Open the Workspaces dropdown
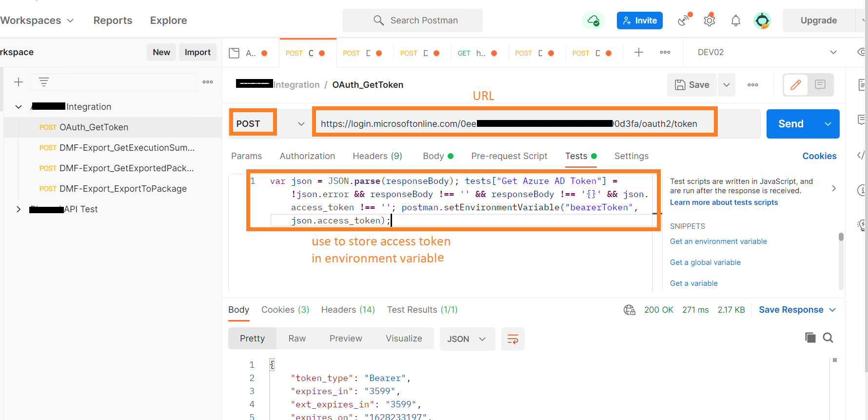Image resolution: width=868 pixels, height=420 pixels. click(x=37, y=20)
